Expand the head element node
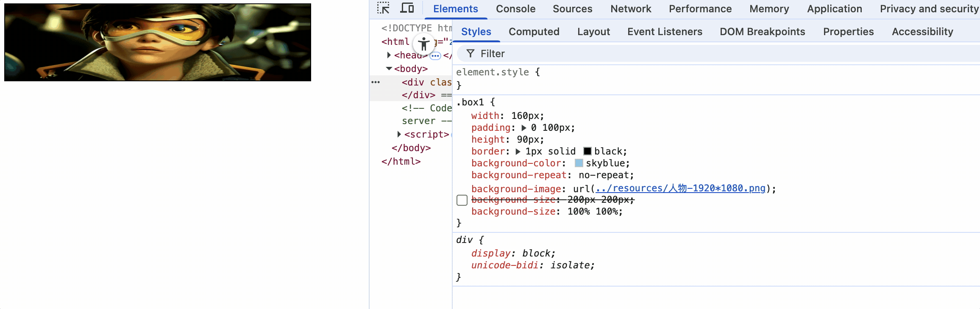This screenshot has height=309, width=980. [389, 55]
